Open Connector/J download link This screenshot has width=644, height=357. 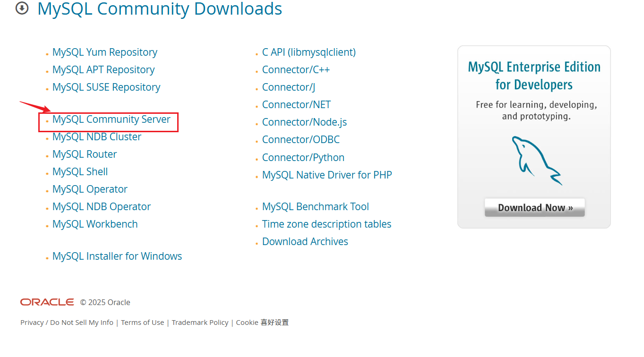point(289,87)
